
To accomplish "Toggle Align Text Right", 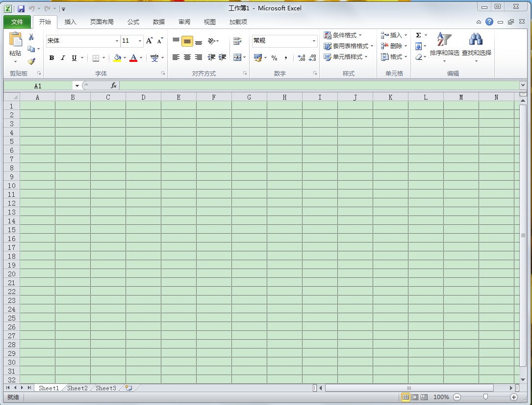I will [199, 57].
